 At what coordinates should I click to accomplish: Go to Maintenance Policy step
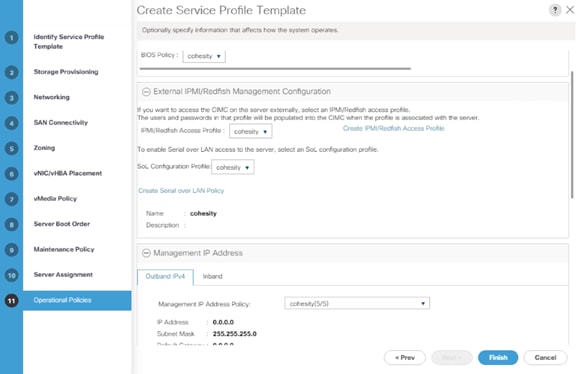pos(64,249)
